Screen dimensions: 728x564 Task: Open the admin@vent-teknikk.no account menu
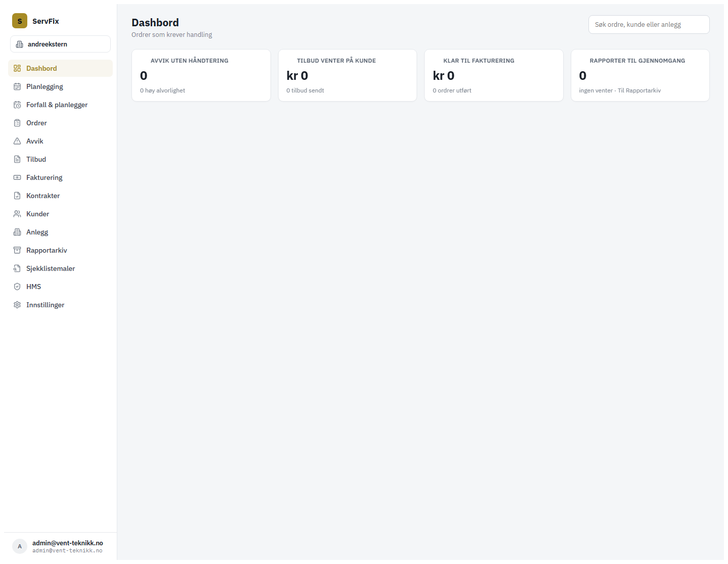tap(60, 546)
